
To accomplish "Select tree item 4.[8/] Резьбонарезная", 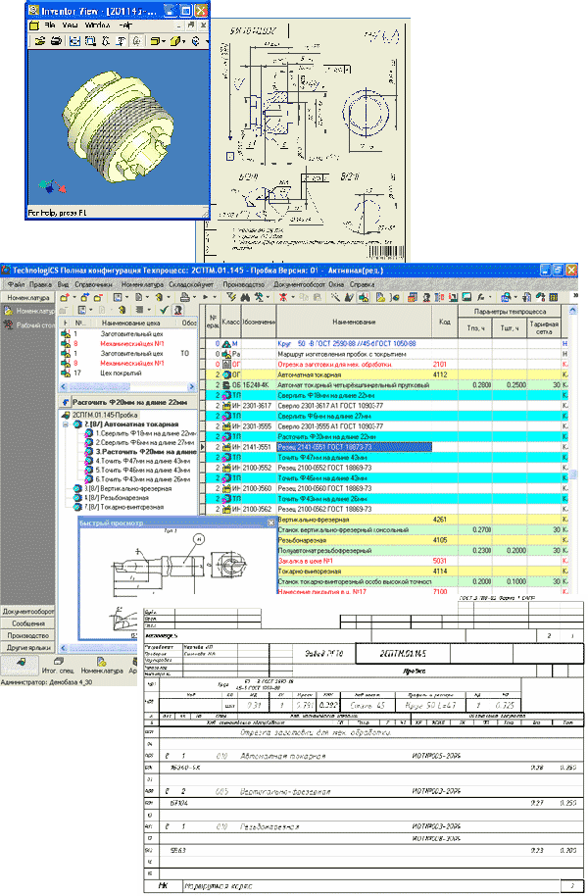I will (x=111, y=498).
